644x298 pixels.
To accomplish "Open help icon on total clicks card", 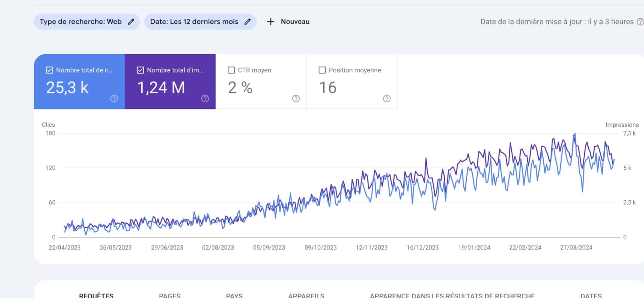I will [x=114, y=99].
